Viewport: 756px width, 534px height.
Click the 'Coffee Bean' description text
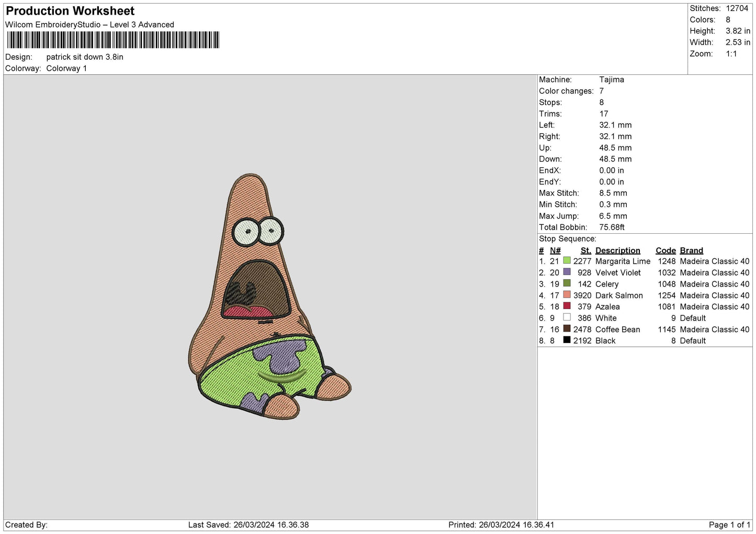tap(618, 330)
